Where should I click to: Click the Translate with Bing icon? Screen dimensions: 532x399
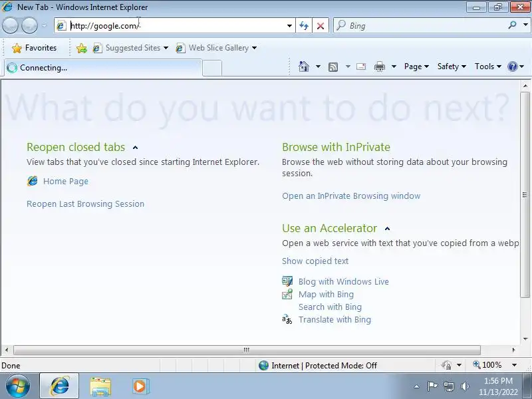(x=287, y=319)
